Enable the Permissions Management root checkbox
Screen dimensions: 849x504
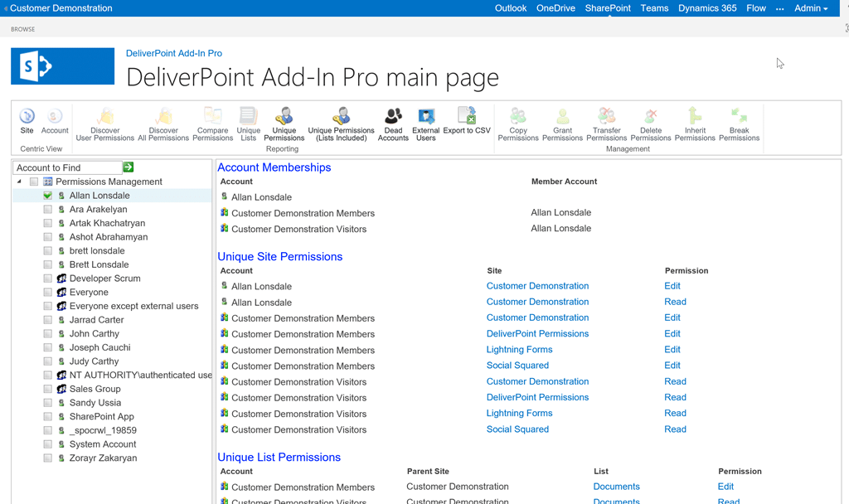pos(34,182)
